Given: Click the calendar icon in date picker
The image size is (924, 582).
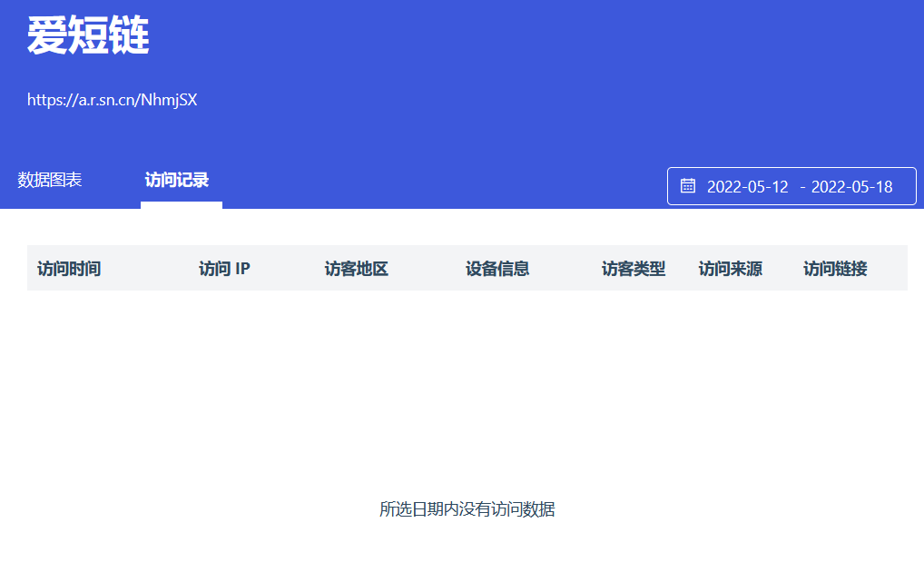Looking at the screenshot, I should click(x=688, y=186).
